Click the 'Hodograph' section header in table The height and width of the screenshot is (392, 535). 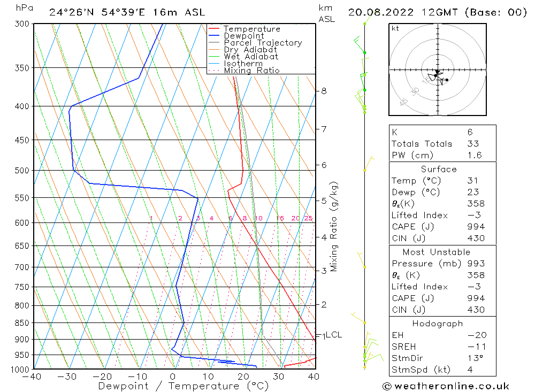[x=438, y=324]
